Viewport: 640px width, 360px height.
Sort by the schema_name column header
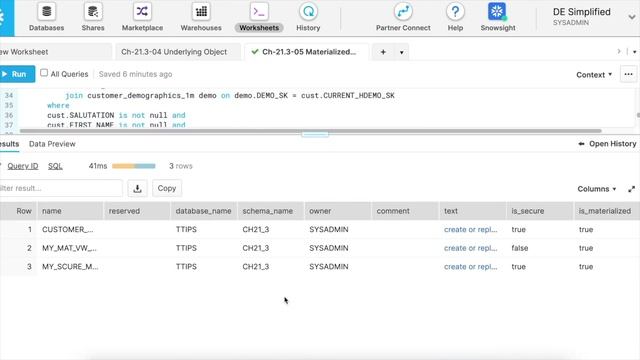coord(271,211)
